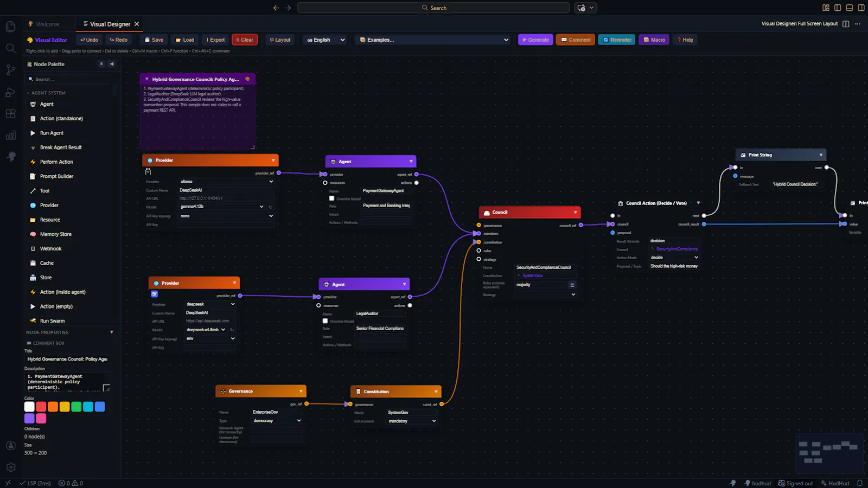Pick the pink color swatch
The height and width of the screenshot is (488, 868).
click(x=41, y=419)
